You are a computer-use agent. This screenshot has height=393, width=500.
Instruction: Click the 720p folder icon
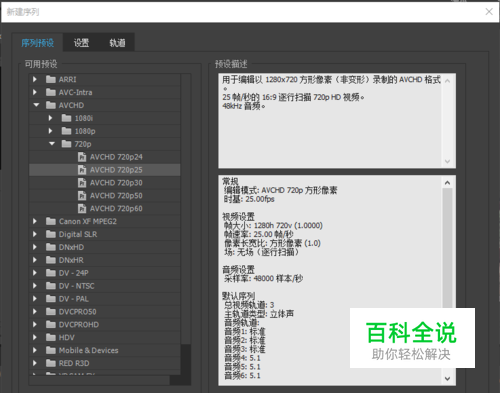point(66,144)
